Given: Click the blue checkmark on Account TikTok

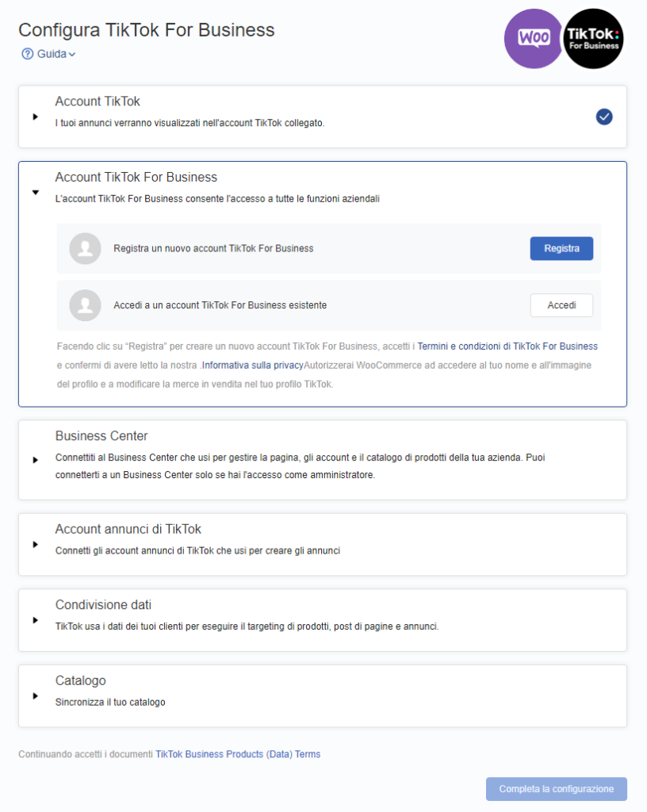Looking at the screenshot, I should [603, 117].
